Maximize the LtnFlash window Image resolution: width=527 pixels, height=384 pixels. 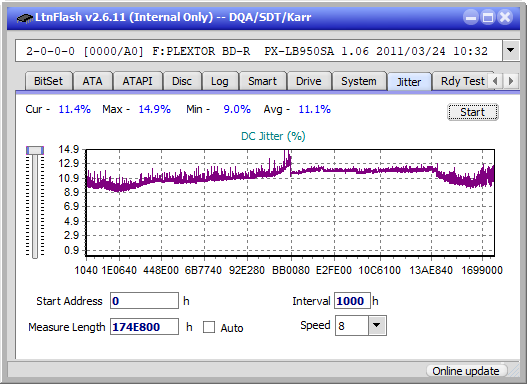488,17
